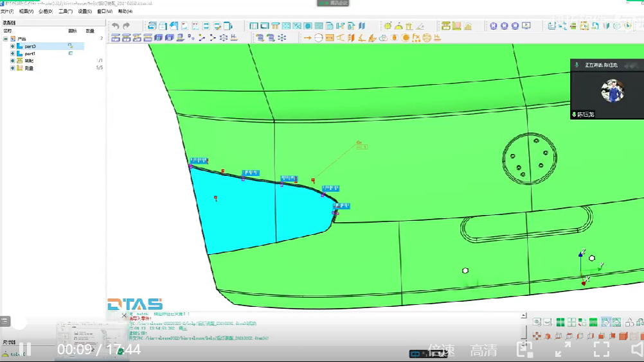Click the diagonal expand arrows video icon
Viewport: 644px width, 362px height.
[x=562, y=349]
